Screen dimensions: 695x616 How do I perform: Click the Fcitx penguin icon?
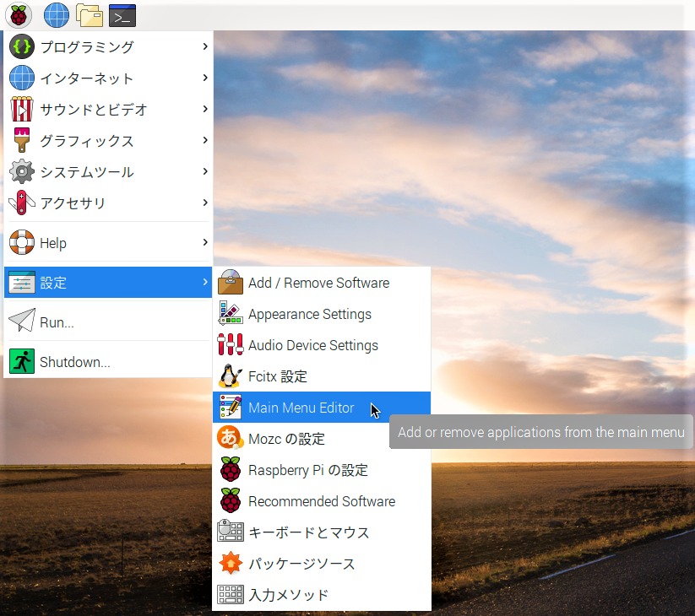point(231,376)
